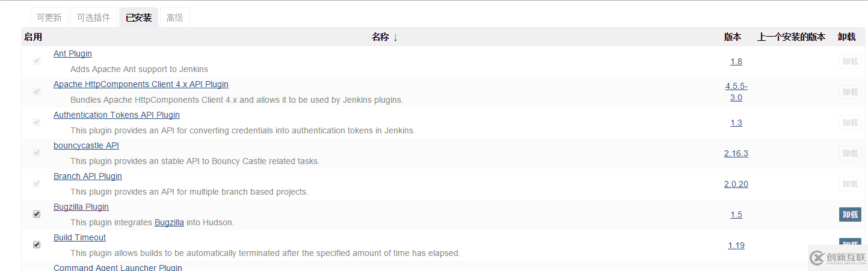Open version 2.16.3 link for bouncycastle
The image size is (868, 271).
[x=736, y=153]
